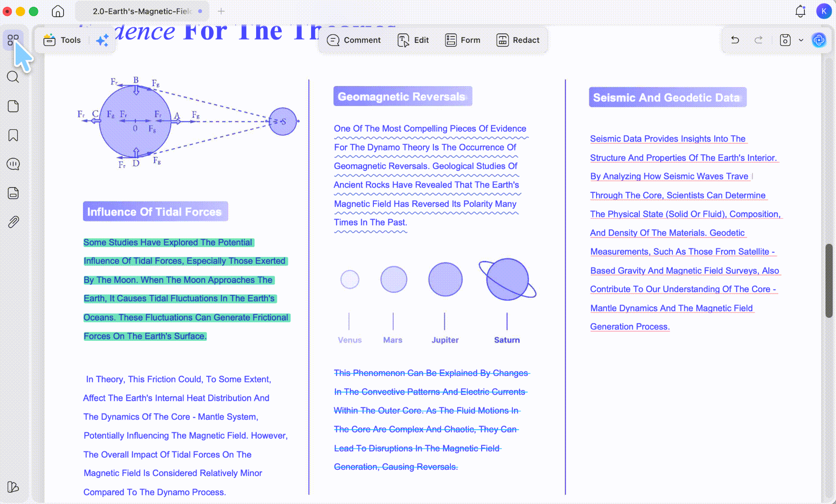
Task: Click highlighted line 'Some Studies Have Explored The Potential'
Action: click(x=169, y=243)
